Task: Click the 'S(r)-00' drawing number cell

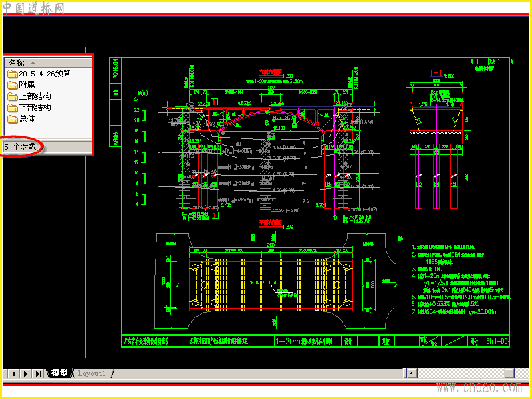Action: [497, 341]
